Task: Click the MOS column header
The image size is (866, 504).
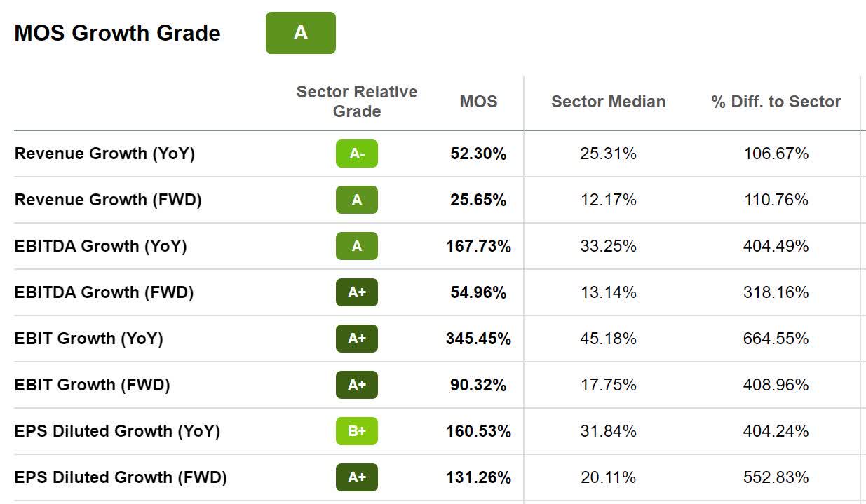Action: (478, 102)
